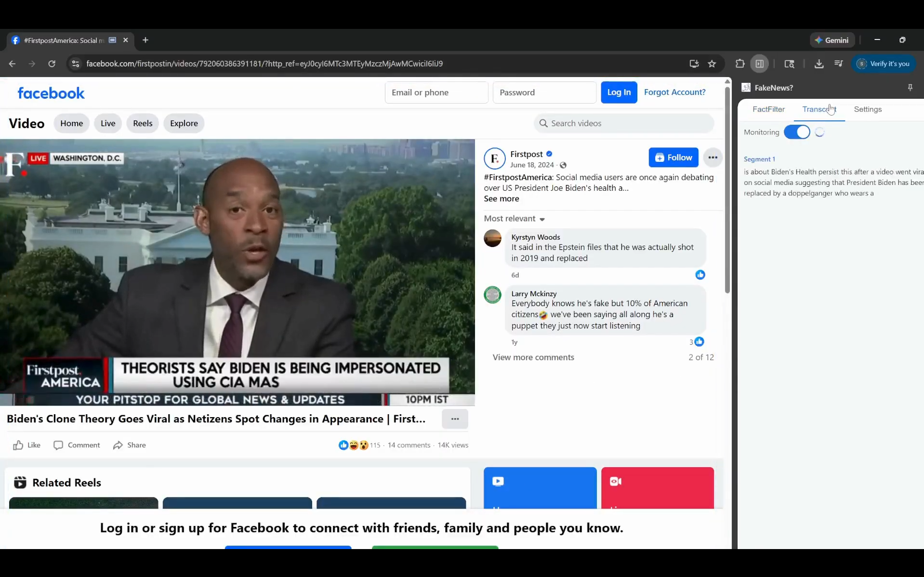This screenshot has width=924, height=577.
Task: Click the June 18, 2024 post date
Action: point(532,165)
